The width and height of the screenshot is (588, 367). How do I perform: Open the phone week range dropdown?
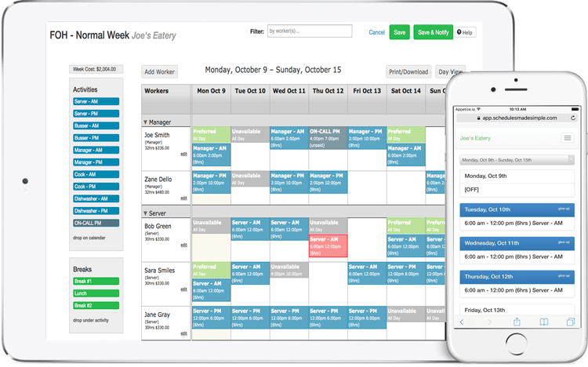pos(517,160)
